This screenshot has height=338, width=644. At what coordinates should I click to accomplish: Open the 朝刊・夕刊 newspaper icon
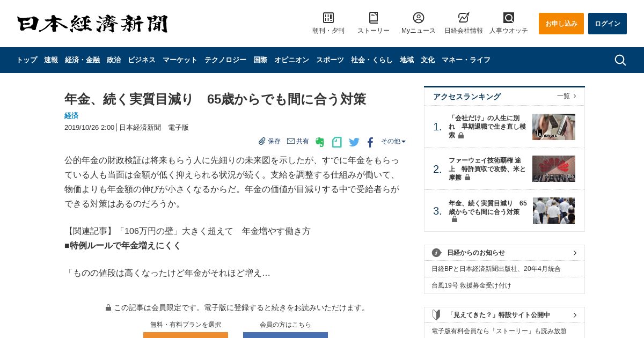point(328,18)
